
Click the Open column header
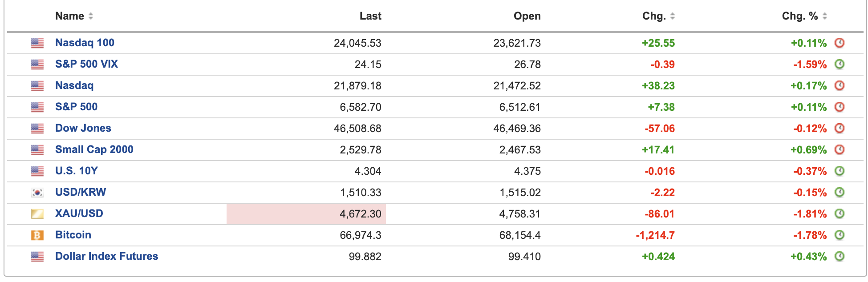527,16
